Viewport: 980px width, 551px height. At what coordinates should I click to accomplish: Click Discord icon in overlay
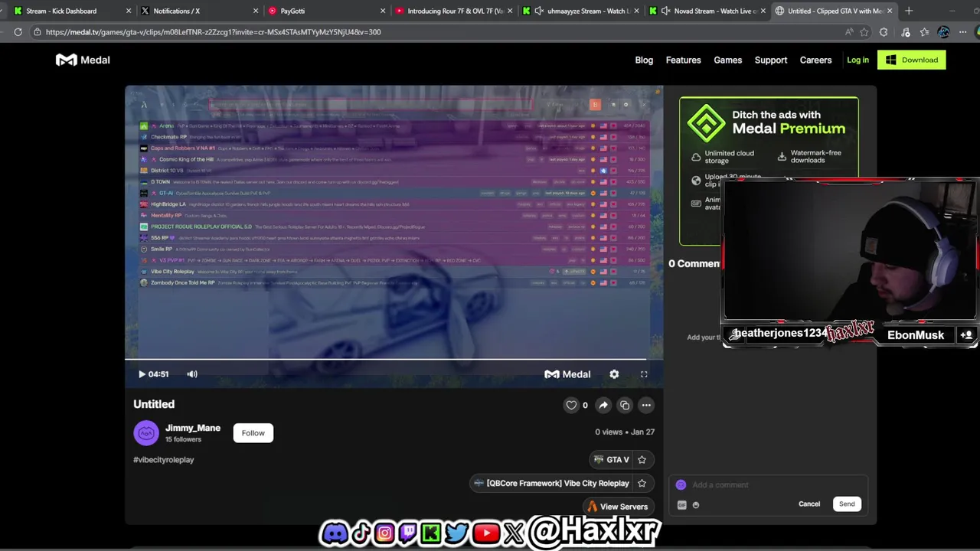pyautogui.click(x=335, y=533)
